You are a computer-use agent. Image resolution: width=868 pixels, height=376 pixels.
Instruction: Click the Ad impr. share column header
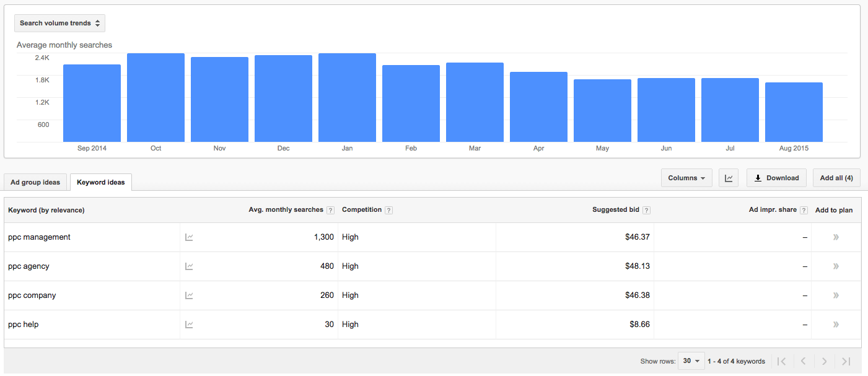click(x=773, y=210)
